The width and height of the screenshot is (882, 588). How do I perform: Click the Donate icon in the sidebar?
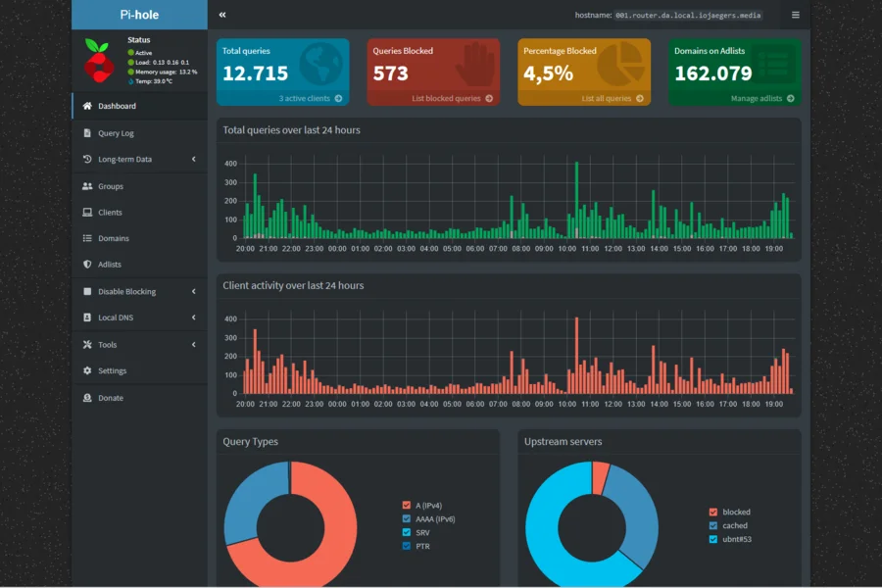click(87, 398)
